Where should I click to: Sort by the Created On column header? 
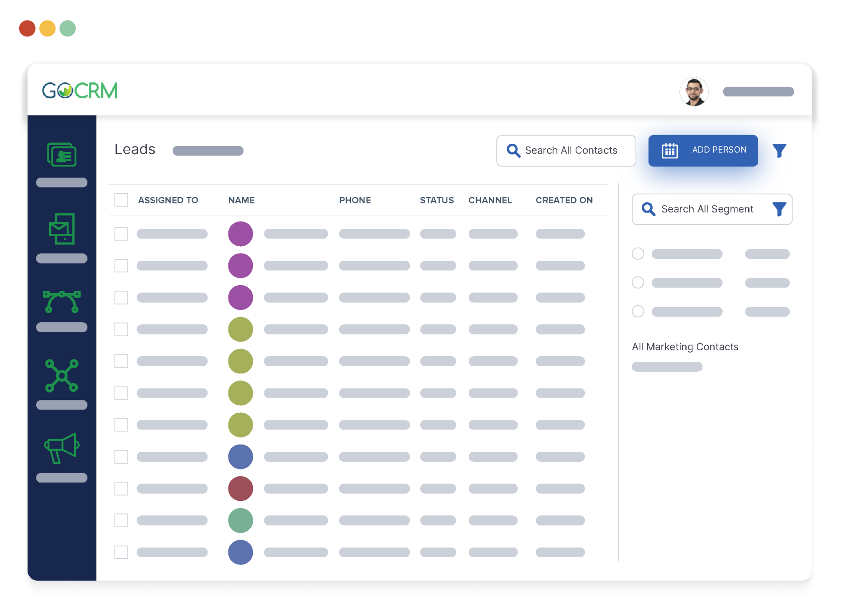pyautogui.click(x=564, y=200)
